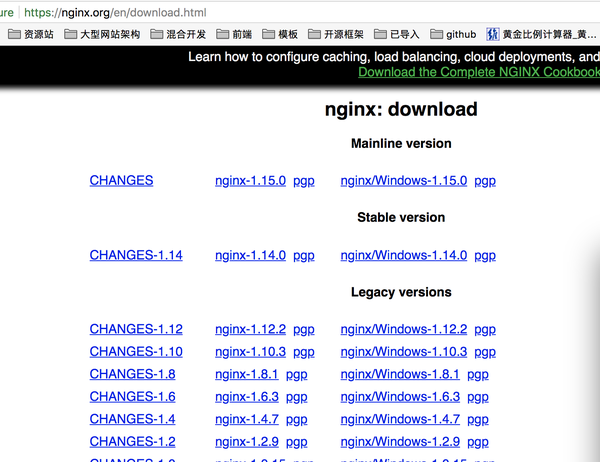Download nginx/Windows-1.2.9
This screenshot has height=462, width=600.
[400, 442]
